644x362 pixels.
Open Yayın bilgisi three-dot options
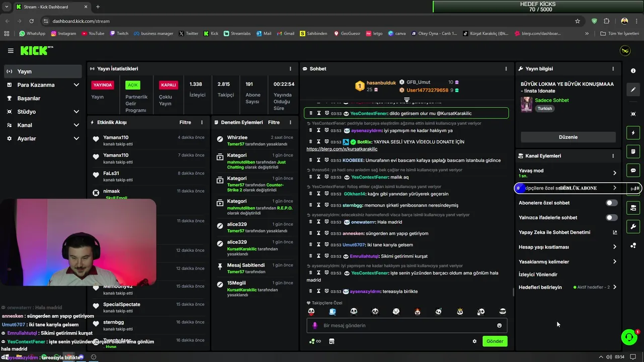613,68
